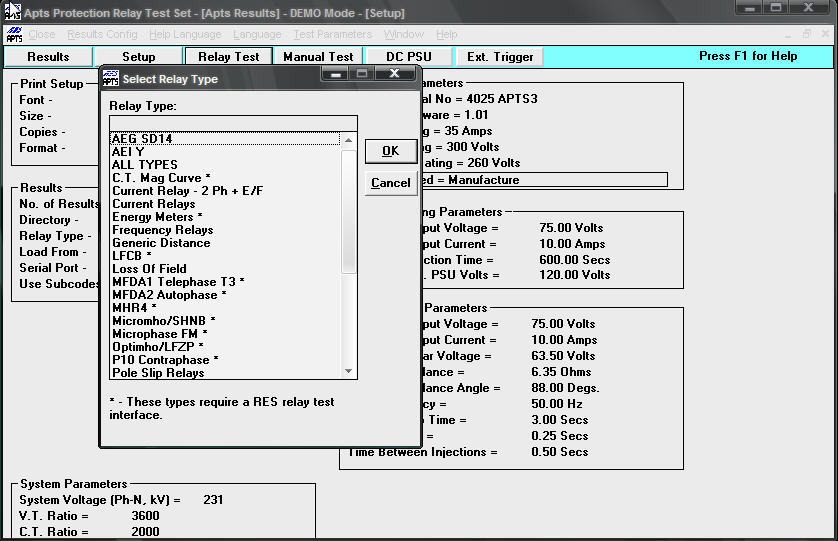Viewport: 838px width, 541px height.
Task: Click the relay list scrollbar thumb
Action: pyautogui.click(x=348, y=211)
